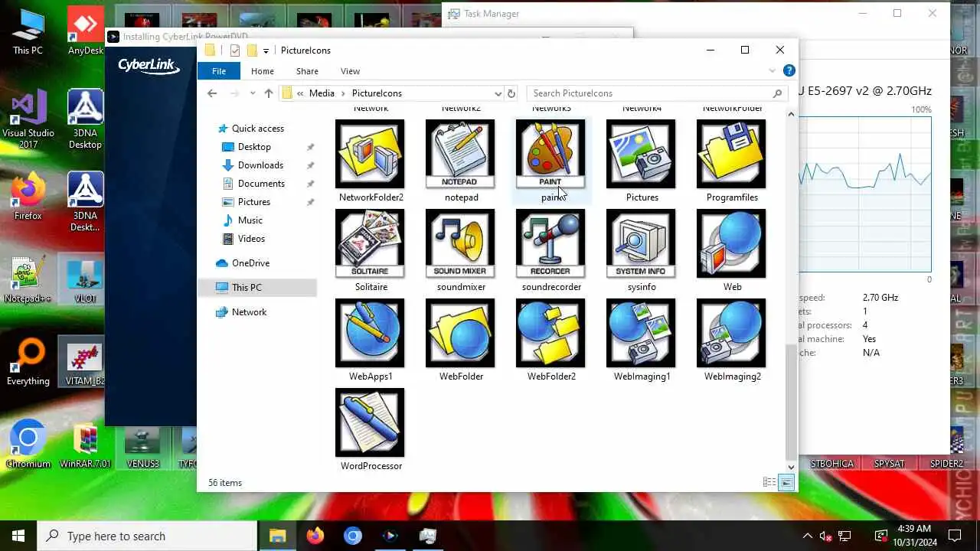Select the AnyDesk desktop shortcut
The height and width of the screenshot is (551, 980).
point(85,32)
